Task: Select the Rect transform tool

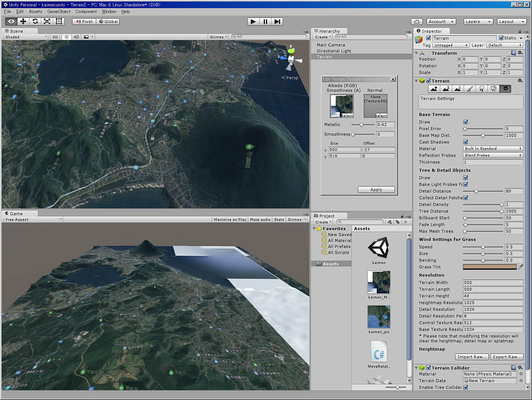Action: [59, 22]
